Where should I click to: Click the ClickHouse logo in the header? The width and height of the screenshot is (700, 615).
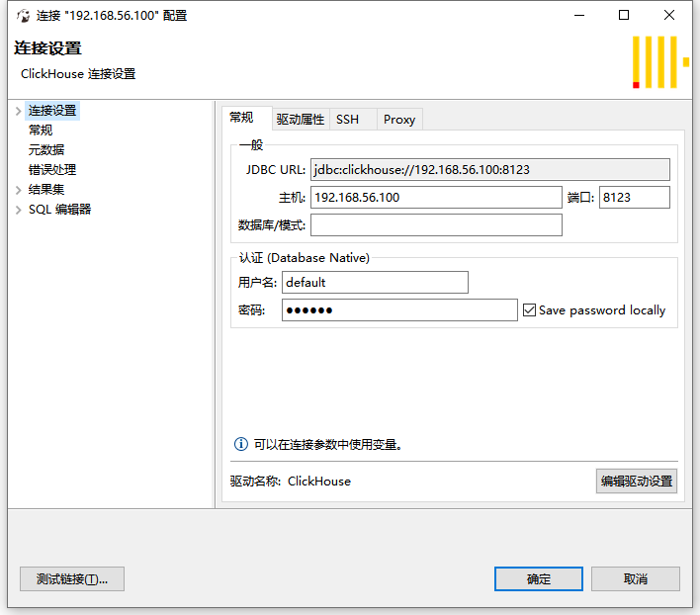tap(660, 62)
